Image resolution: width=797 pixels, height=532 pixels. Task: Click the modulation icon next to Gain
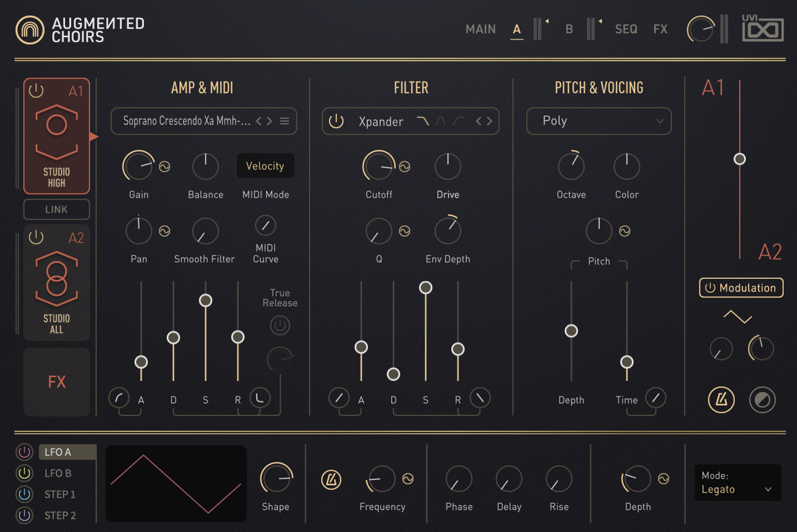tap(165, 167)
